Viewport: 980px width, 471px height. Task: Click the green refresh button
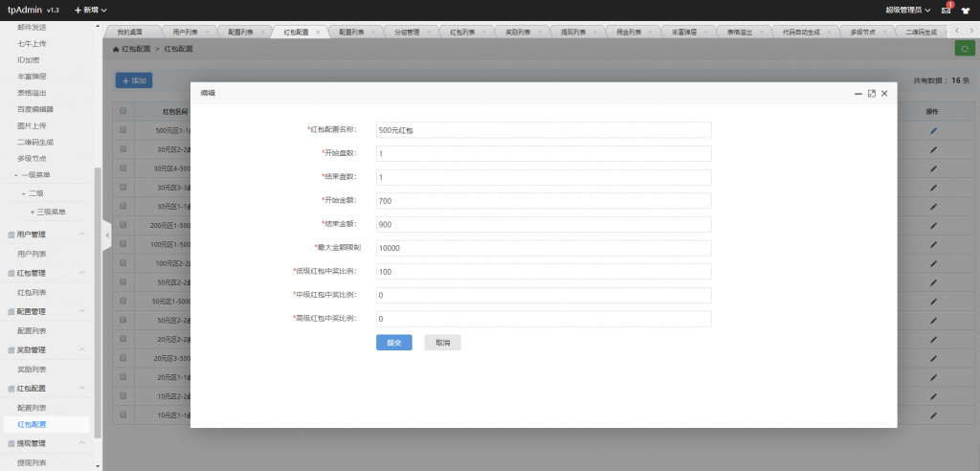click(x=964, y=49)
